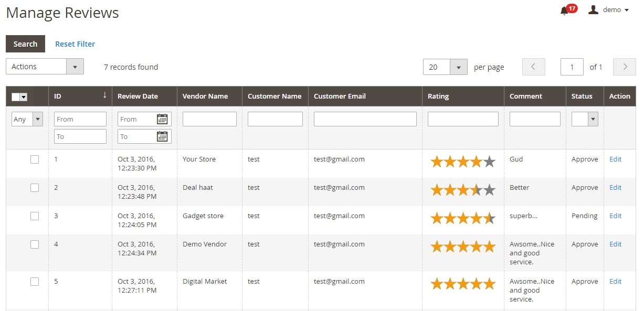This screenshot has height=311, width=644.
Task: Go to the next page arrow
Action: (625, 67)
